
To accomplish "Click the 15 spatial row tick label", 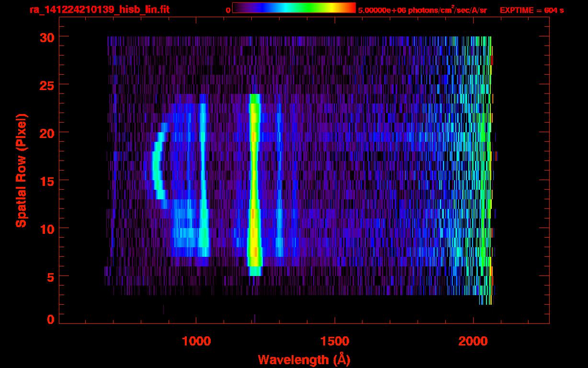I will pos(46,181).
